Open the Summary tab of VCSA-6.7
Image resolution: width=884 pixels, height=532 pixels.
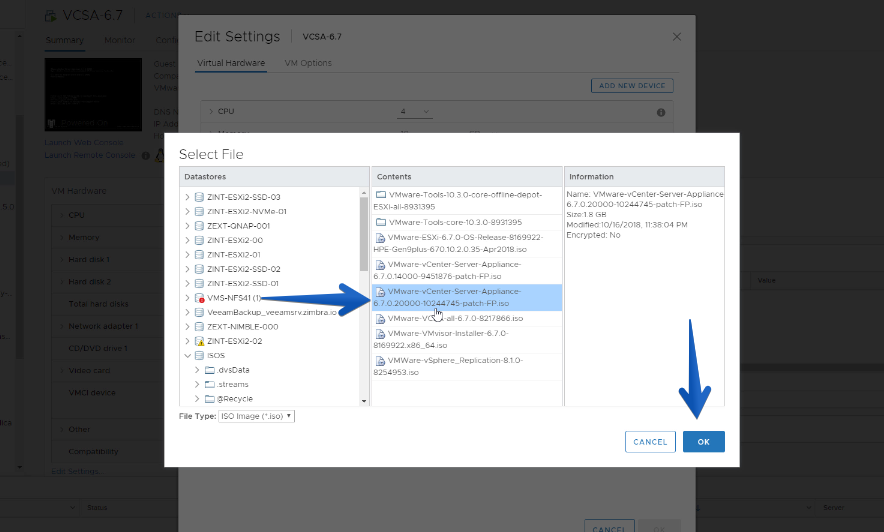[x=64, y=40]
